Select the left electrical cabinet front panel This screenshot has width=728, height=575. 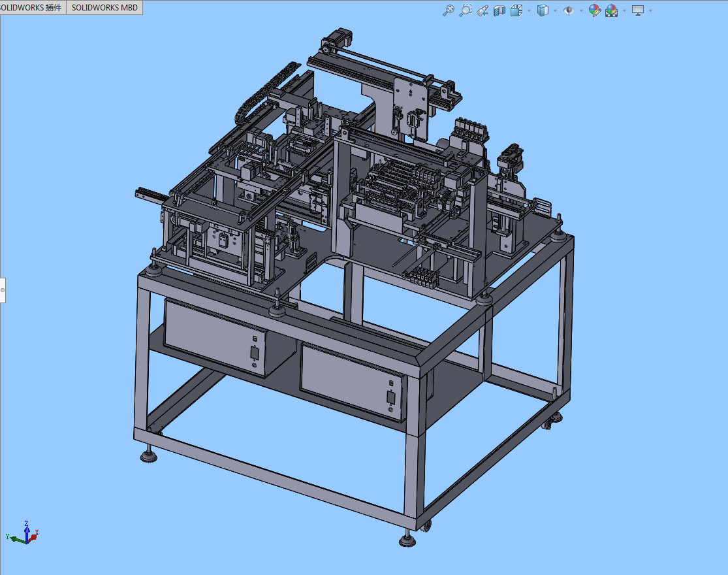[214, 337]
